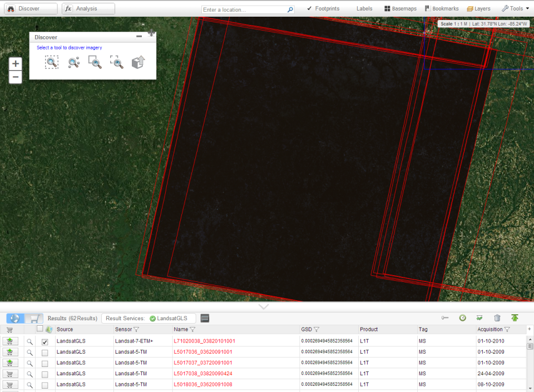Image resolution: width=534 pixels, height=392 pixels.
Task: Open the Tools dropdown menu
Action: pos(515,8)
